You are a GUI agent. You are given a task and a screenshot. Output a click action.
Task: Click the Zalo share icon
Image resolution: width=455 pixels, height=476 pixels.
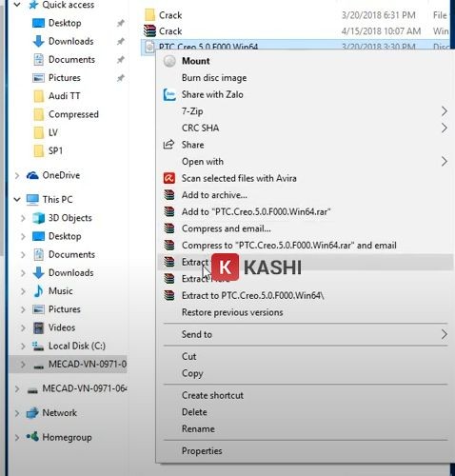pos(169,94)
